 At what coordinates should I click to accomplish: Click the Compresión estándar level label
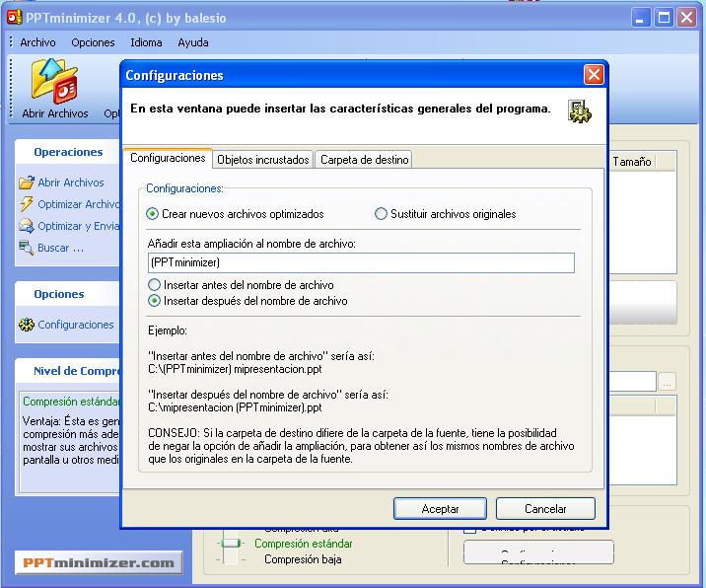[304, 544]
